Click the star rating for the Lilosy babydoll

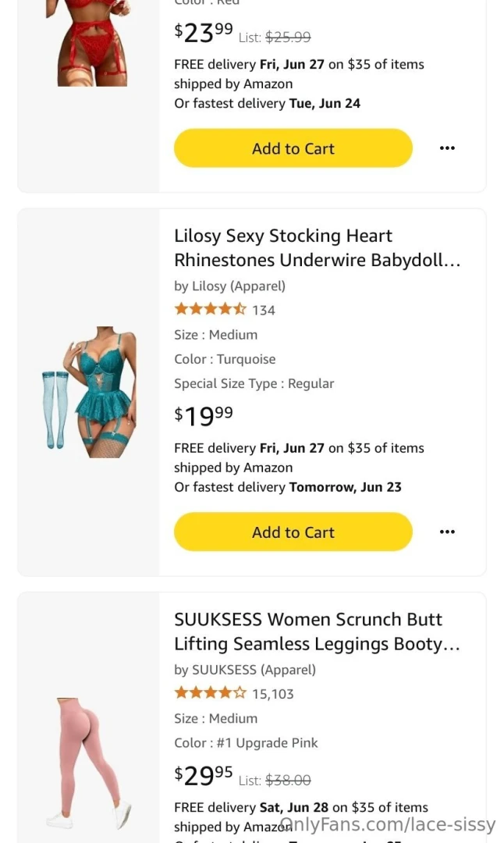(x=209, y=309)
